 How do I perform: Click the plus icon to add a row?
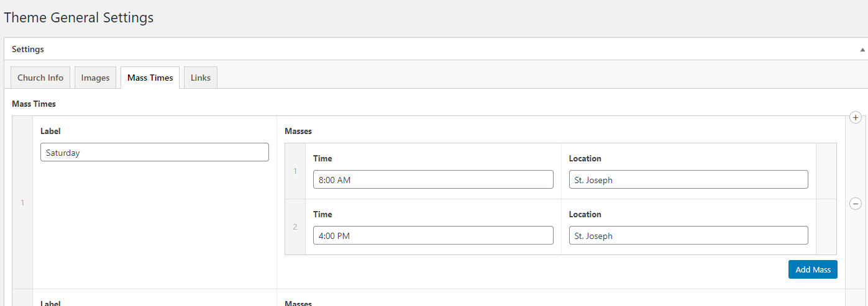click(x=855, y=117)
